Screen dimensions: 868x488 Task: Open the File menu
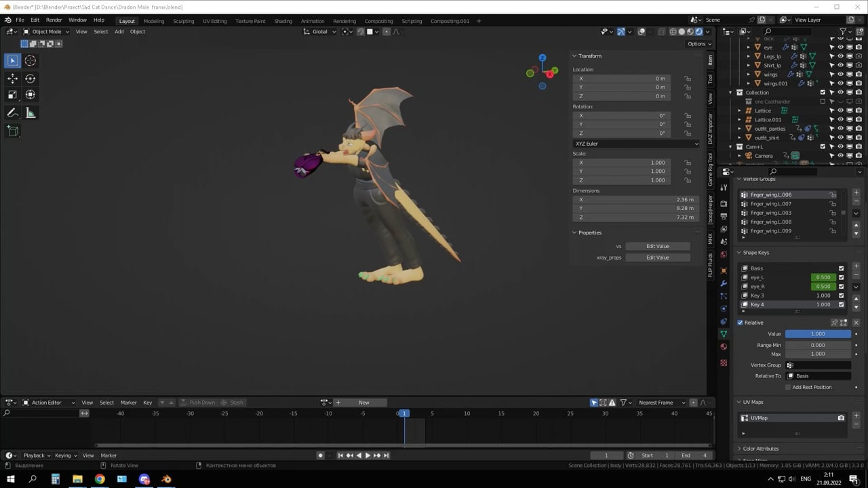(20, 20)
